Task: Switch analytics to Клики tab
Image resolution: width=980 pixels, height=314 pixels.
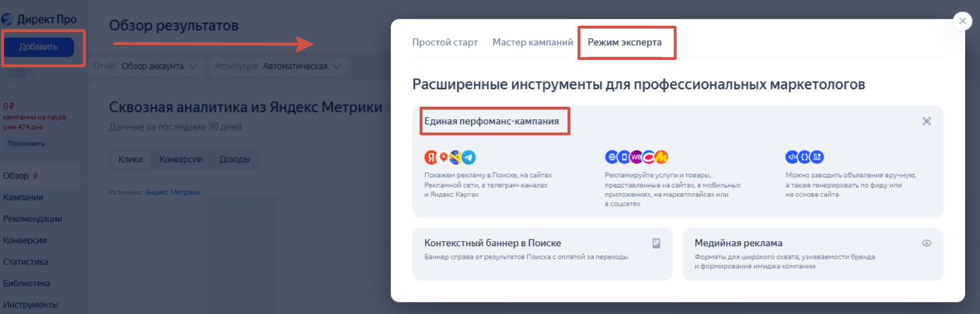Action: 131,159
